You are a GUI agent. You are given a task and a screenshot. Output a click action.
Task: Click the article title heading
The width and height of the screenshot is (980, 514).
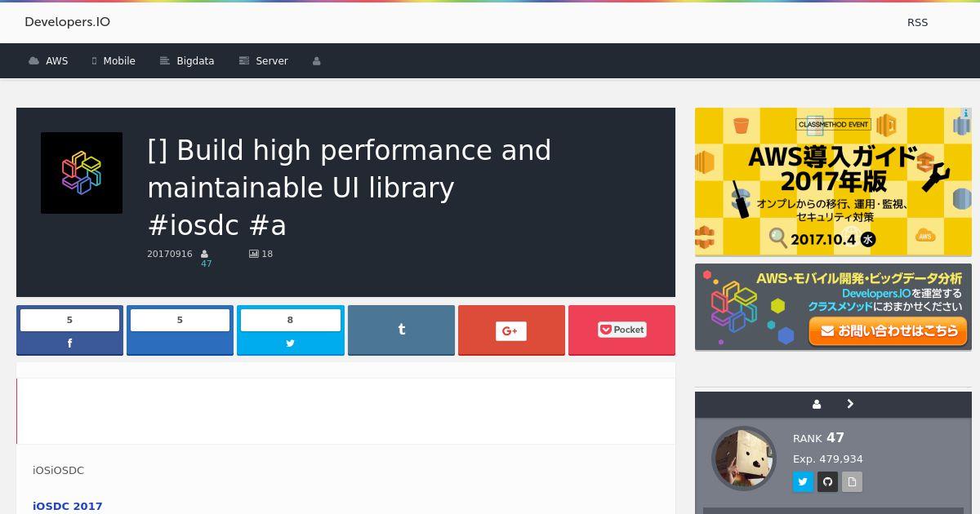coord(350,188)
